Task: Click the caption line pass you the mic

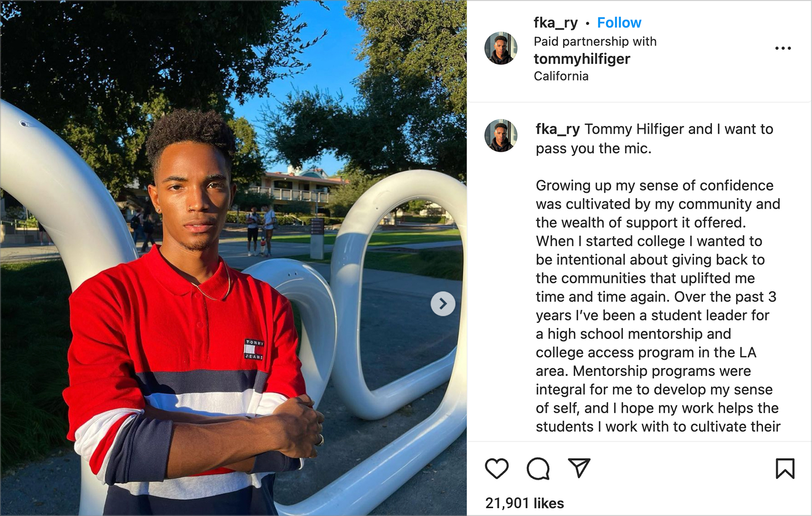Action: tap(593, 148)
